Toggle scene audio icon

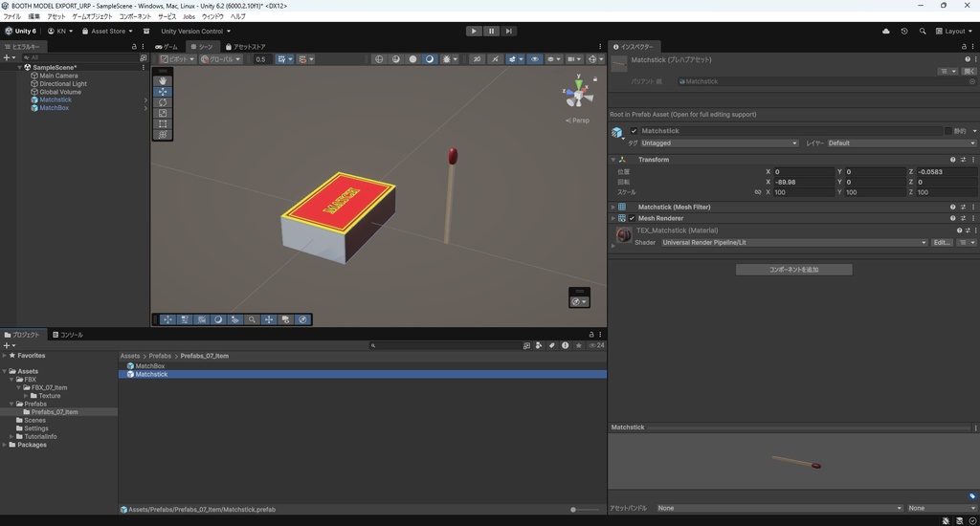[x=495, y=59]
